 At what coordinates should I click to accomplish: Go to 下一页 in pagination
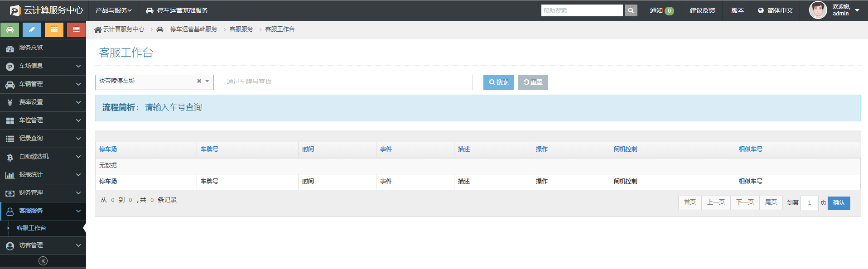745,202
